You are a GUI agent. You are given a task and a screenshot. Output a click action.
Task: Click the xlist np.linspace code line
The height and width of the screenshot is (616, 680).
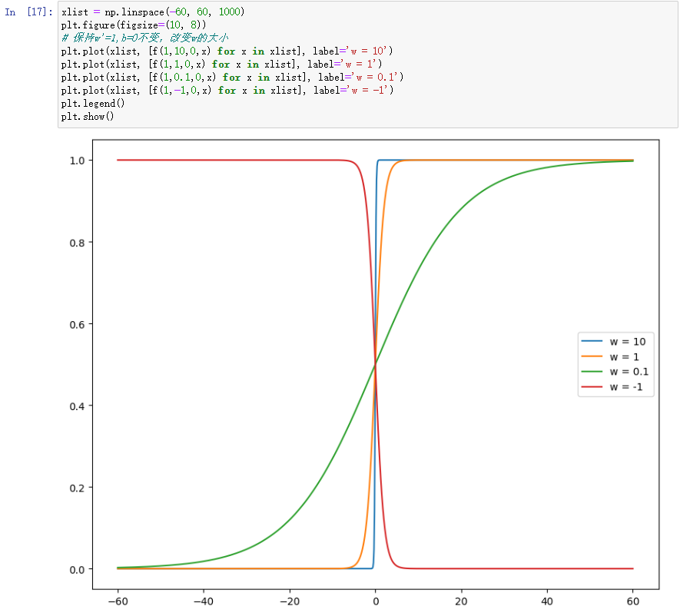(153, 12)
